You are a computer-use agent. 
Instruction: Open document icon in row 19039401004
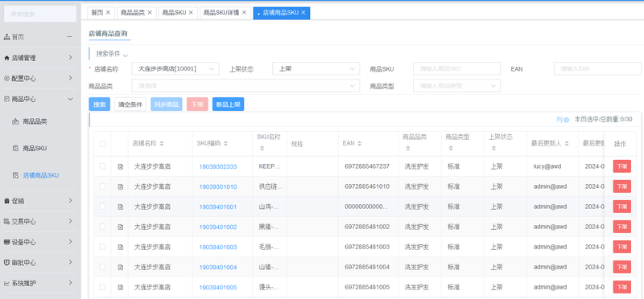tap(120, 267)
